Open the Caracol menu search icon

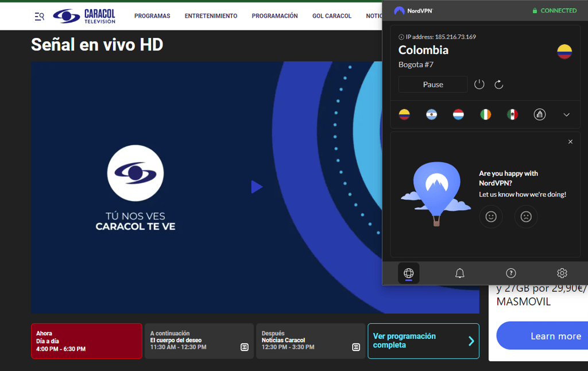(40, 16)
